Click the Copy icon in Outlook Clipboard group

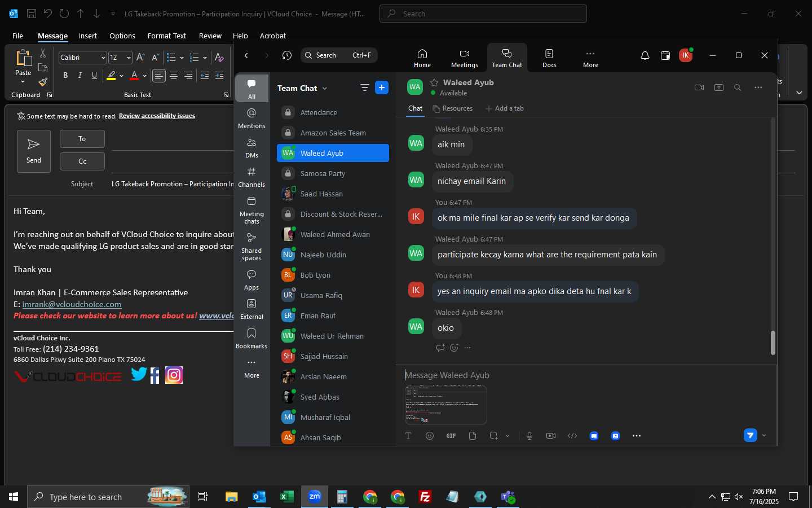click(43, 68)
